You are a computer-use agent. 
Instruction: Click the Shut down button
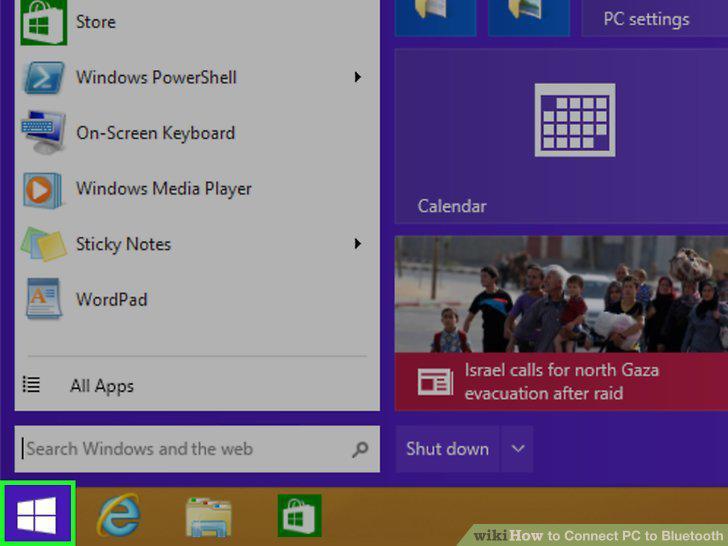448,449
